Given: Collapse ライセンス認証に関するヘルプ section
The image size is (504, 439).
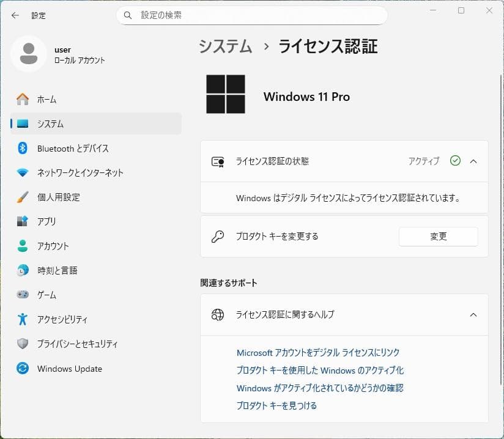Looking at the screenshot, I should click(473, 315).
